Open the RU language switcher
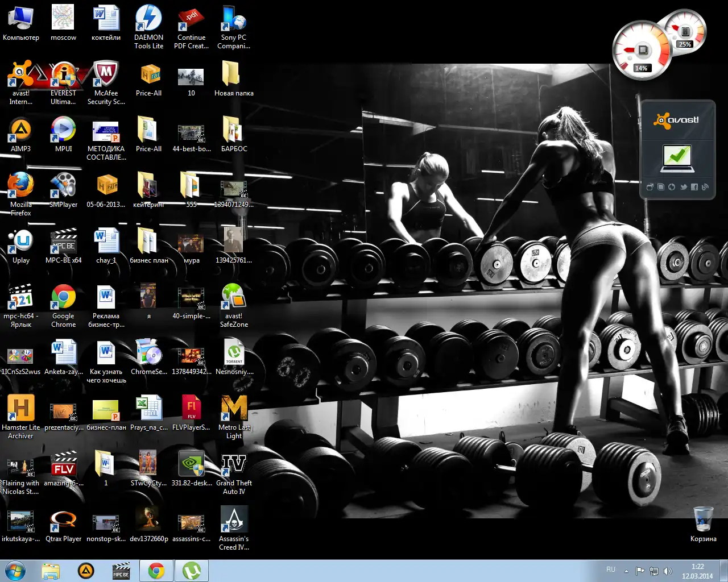The width and height of the screenshot is (728, 582). (x=611, y=569)
